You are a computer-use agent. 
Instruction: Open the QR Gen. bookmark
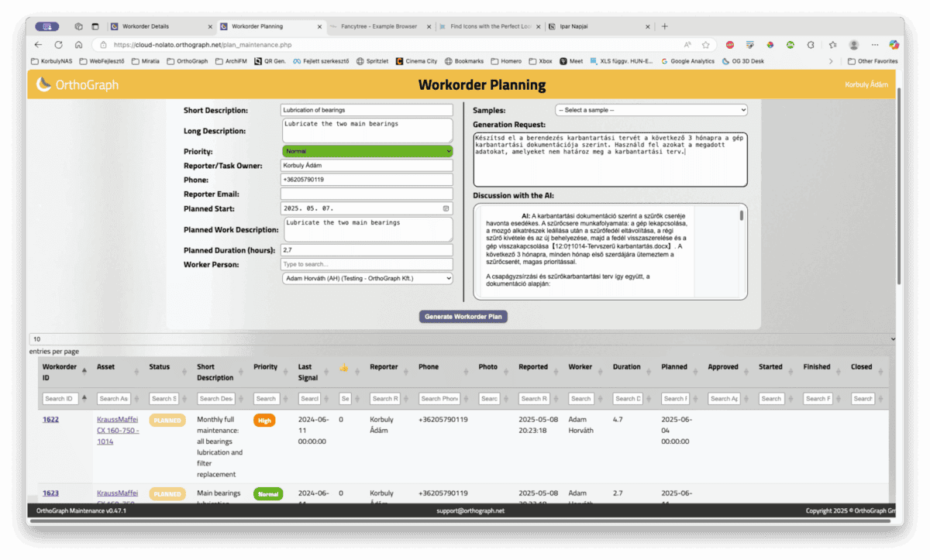(x=270, y=61)
